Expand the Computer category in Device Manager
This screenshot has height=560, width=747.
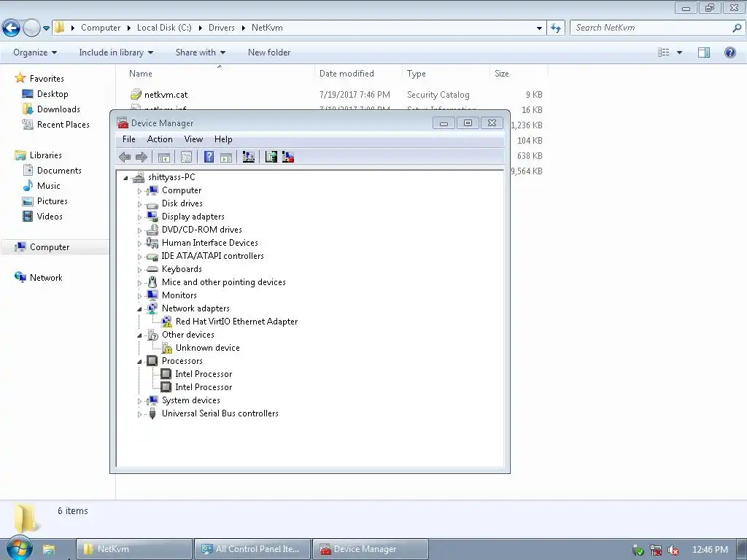(139, 191)
